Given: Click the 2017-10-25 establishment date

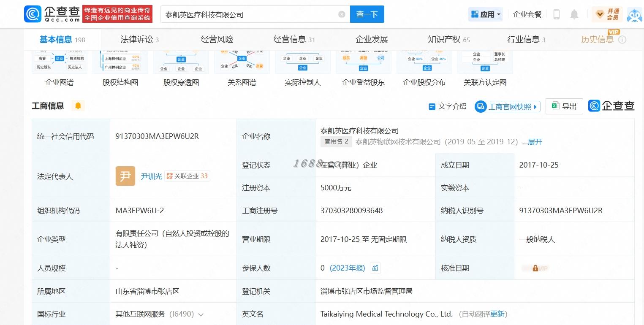Looking at the screenshot, I should (539, 165).
